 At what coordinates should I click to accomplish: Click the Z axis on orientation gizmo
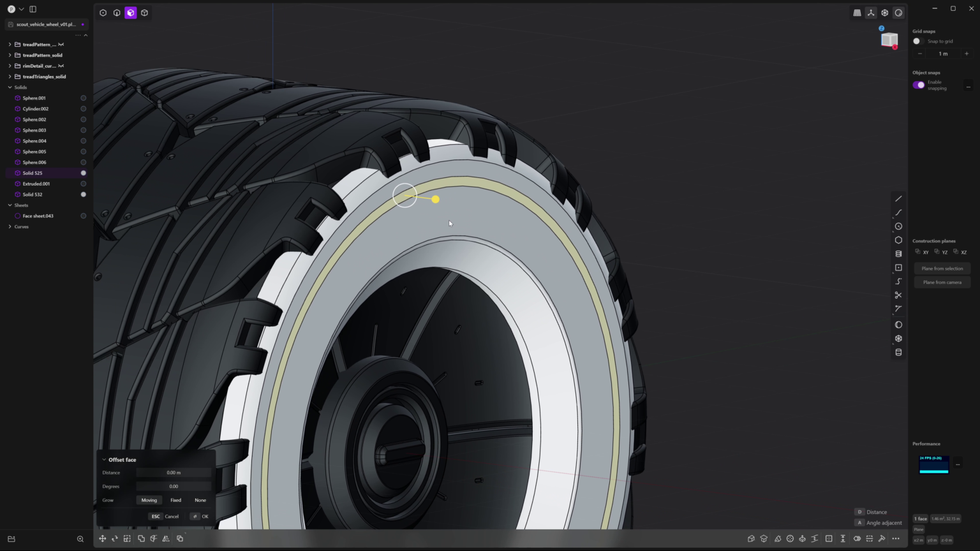pyautogui.click(x=882, y=28)
